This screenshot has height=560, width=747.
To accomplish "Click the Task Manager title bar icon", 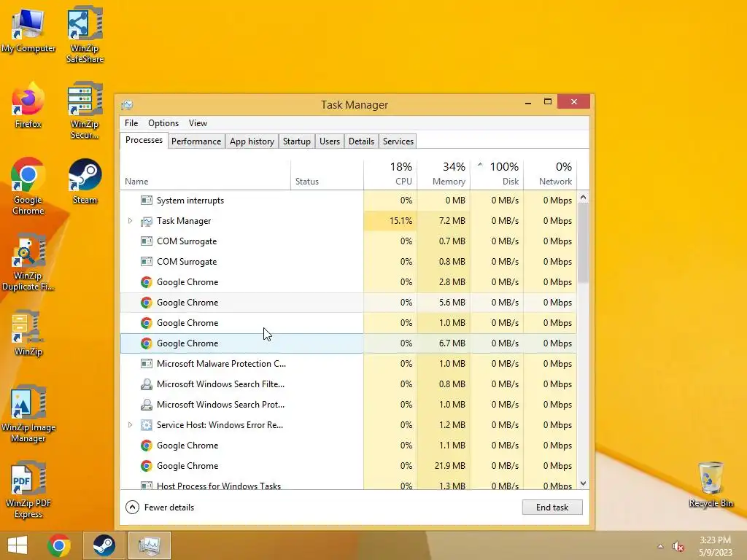I will tap(127, 105).
